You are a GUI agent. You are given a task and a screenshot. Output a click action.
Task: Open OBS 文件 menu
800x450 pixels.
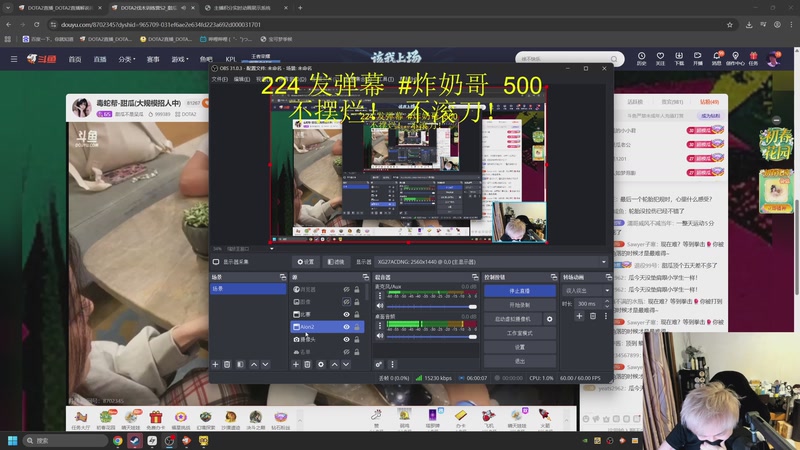(219, 79)
